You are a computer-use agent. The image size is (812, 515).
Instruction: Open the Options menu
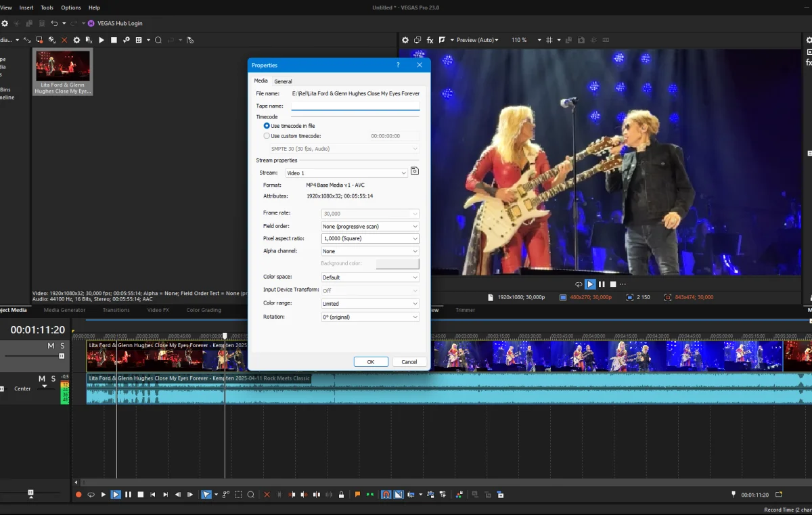pyautogui.click(x=71, y=7)
